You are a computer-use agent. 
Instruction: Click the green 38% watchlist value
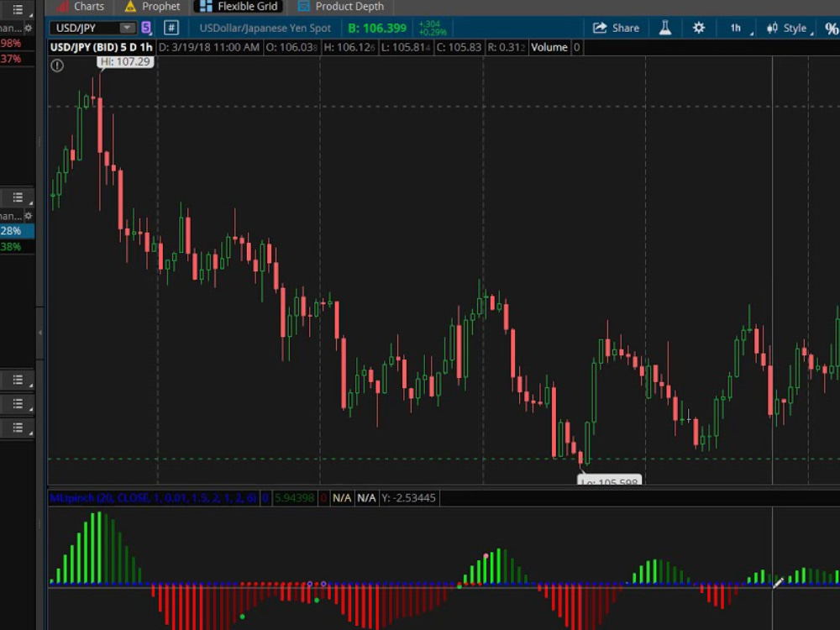point(11,246)
